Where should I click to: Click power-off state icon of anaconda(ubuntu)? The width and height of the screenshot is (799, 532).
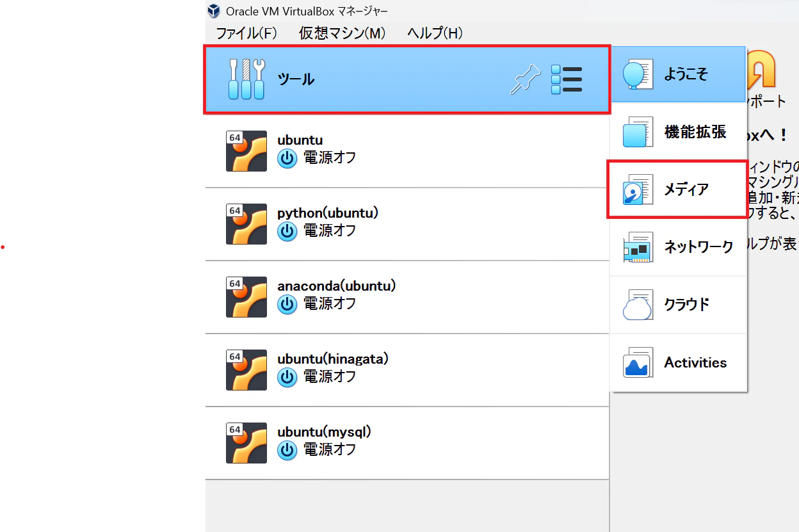[x=287, y=304]
